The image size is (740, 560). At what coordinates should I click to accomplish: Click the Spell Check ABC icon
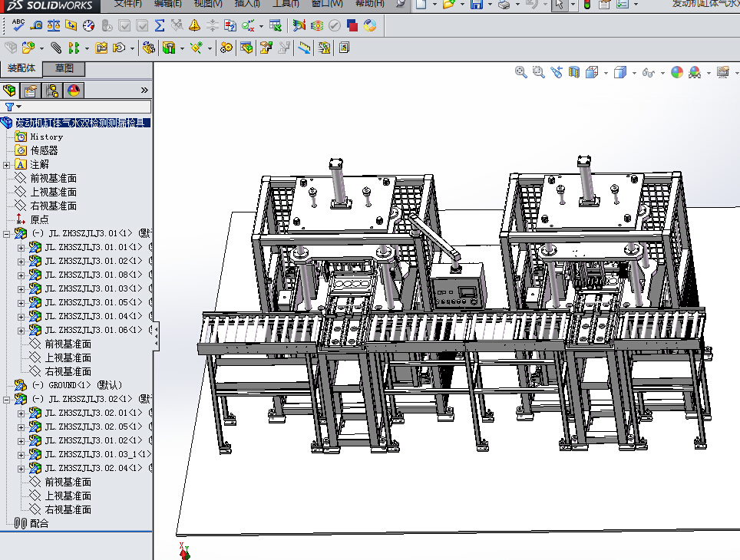pyautogui.click(x=18, y=25)
